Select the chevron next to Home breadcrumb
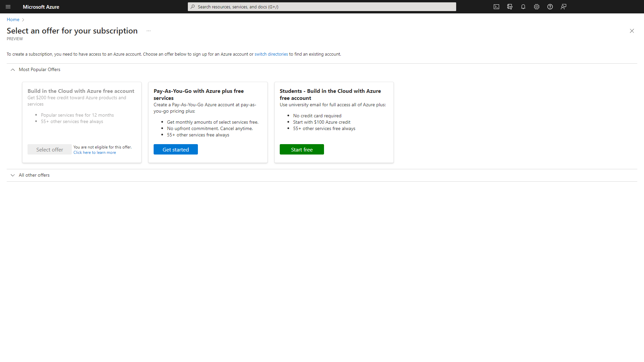 click(23, 19)
